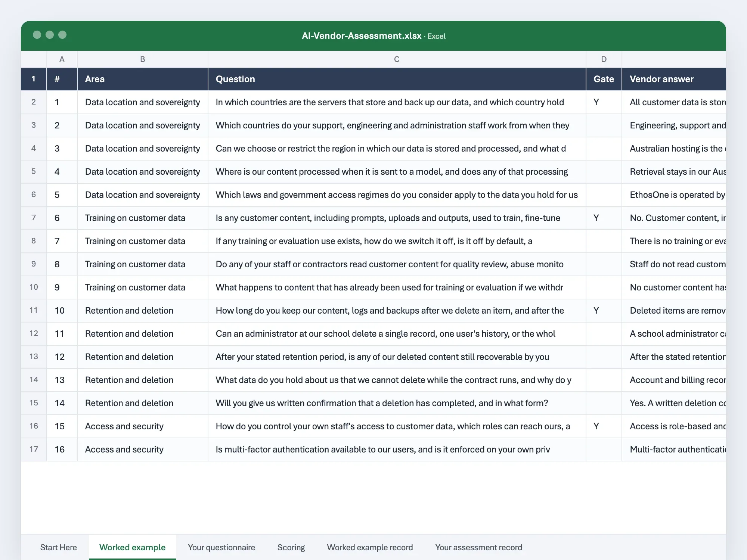This screenshot has width=747, height=560.
Task: Click vendor answer 'Australian hosting is the'
Action: coord(674,149)
